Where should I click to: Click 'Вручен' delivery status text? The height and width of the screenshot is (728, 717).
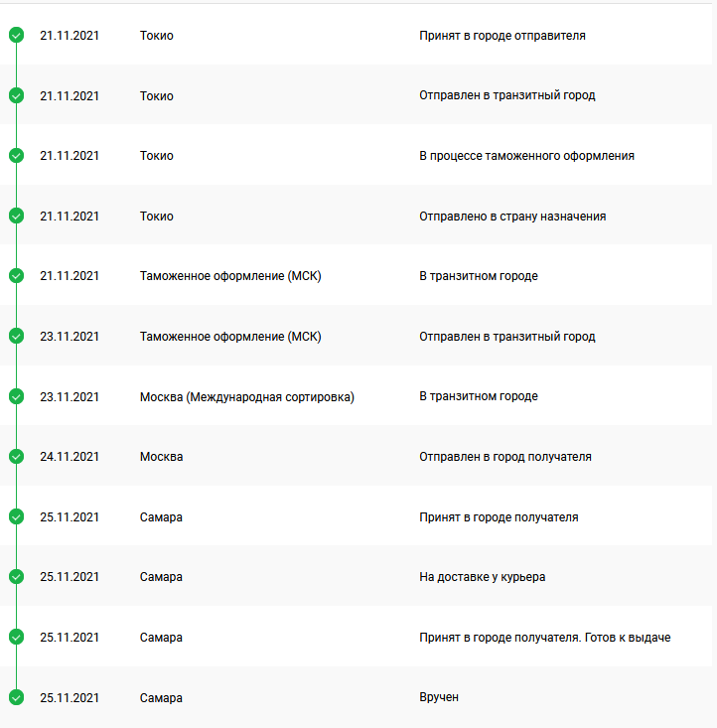[439, 698]
